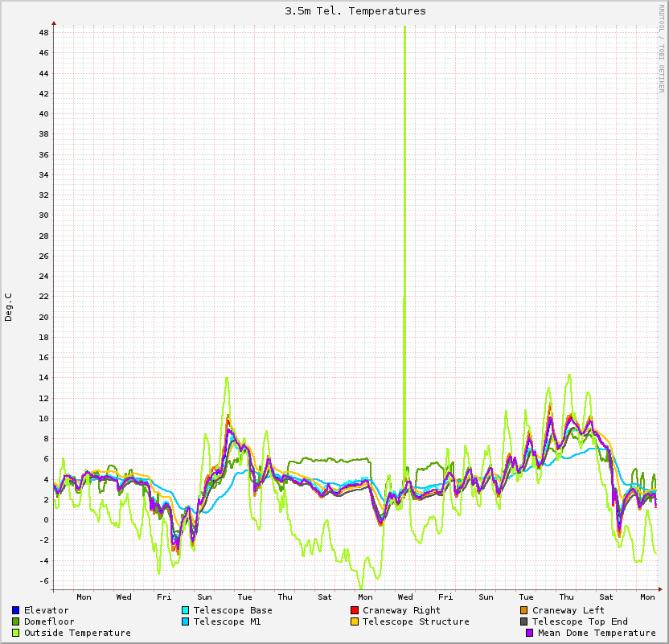Click the "Outside Temperature" legend text
This screenshot has height=644, width=669.
(77, 633)
